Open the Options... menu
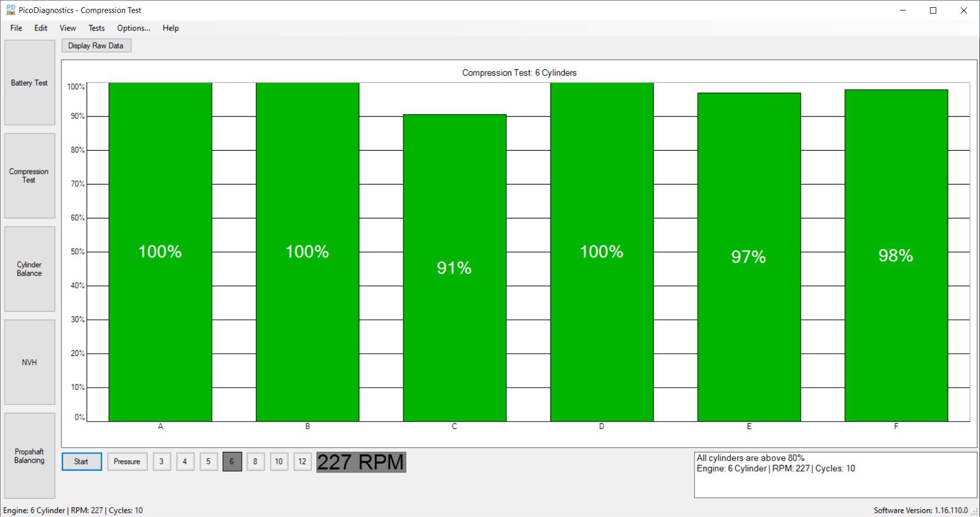Viewport: 980px width, 517px height. 133,28
